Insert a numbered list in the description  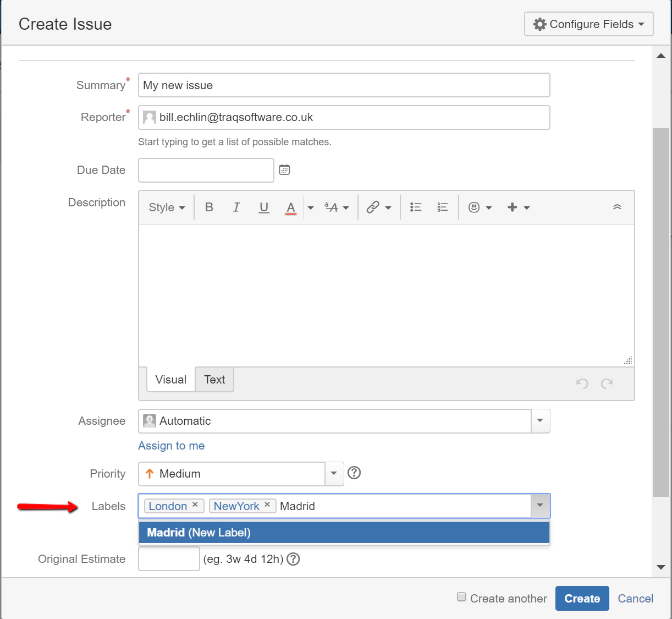[442, 207]
